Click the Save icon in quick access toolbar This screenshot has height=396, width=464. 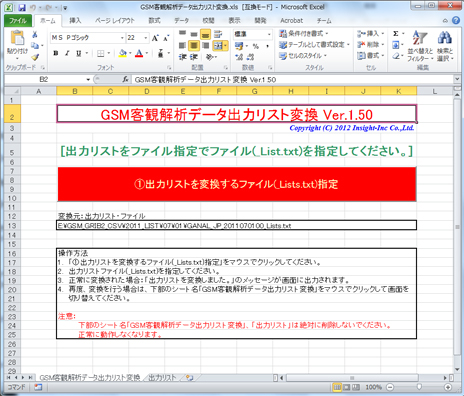click(22, 7)
